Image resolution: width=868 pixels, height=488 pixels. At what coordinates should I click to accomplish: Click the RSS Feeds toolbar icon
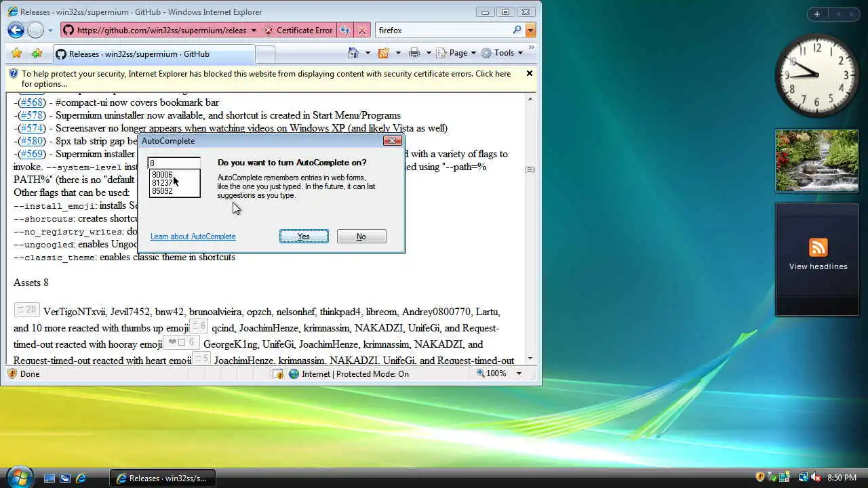click(x=383, y=53)
